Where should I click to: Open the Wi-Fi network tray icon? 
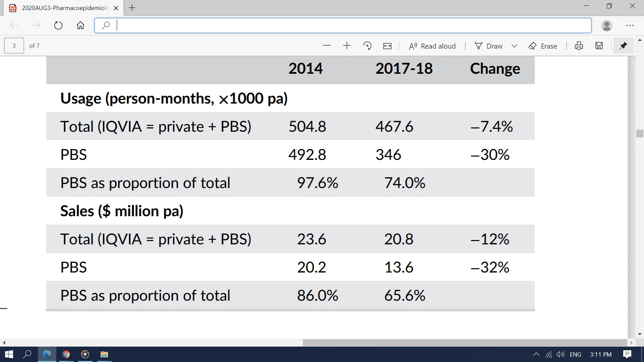point(549,354)
